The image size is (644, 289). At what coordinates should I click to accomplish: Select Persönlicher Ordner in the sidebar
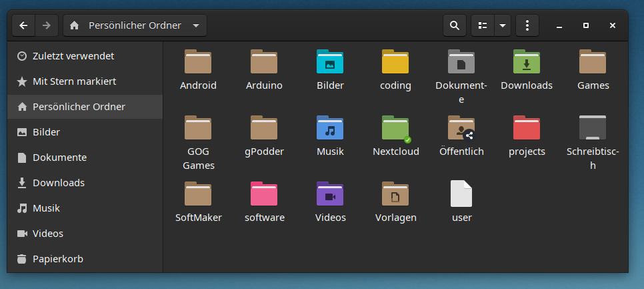[85, 107]
